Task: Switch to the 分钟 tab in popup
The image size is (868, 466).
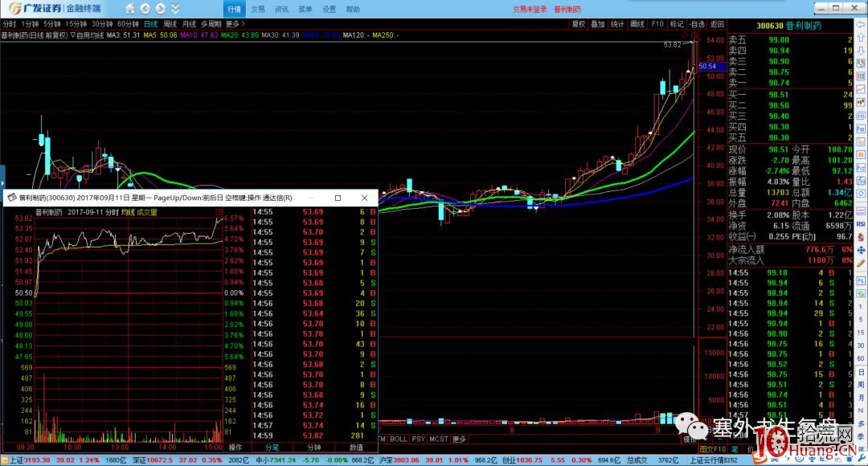Action: [x=314, y=448]
